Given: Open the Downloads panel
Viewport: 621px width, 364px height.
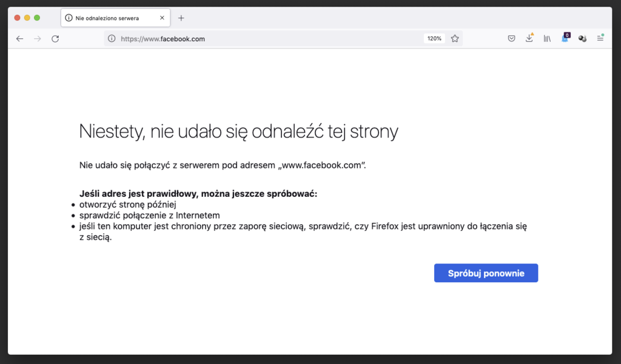Looking at the screenshot, I should (529, 39).
